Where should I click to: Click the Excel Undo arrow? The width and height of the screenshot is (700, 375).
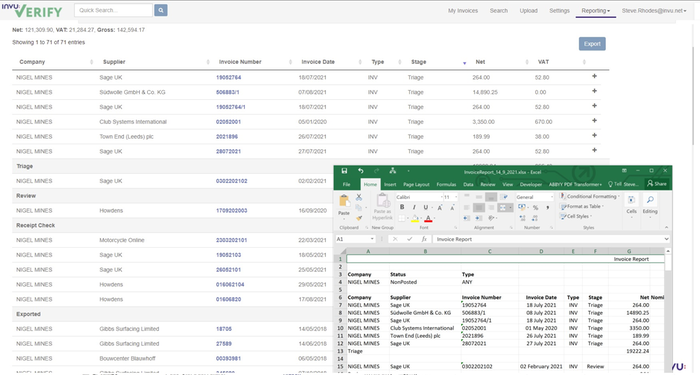(360, 171)
